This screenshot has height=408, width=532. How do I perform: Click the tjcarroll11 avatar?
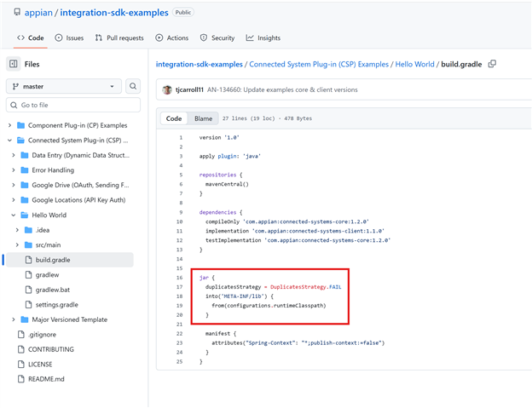click(167, 89)
